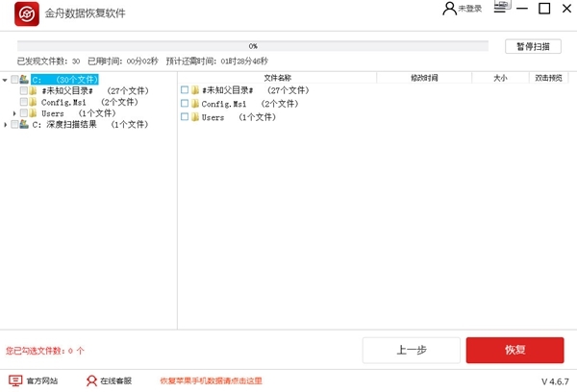Check the C: 深度扫描结果 checkbox
This screenshot has width=577, height=392.
click(14, 124)
